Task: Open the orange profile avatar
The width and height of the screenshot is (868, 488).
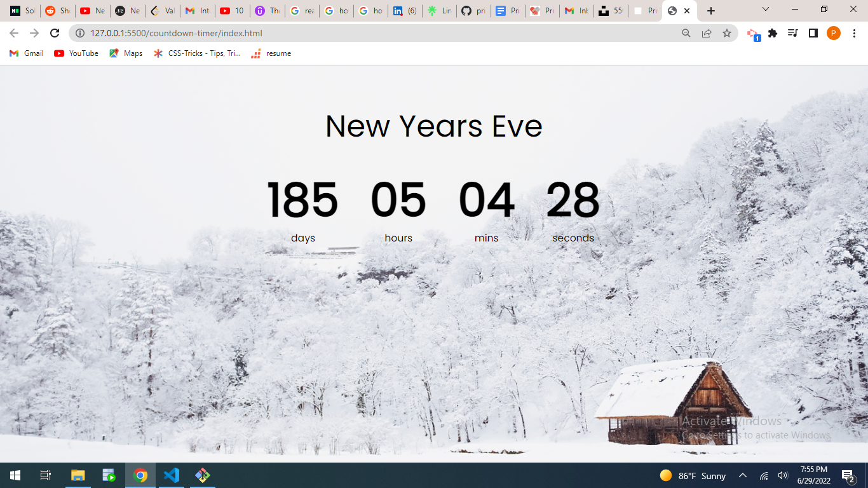Action: pyautogui.click(x=834, y=33)
